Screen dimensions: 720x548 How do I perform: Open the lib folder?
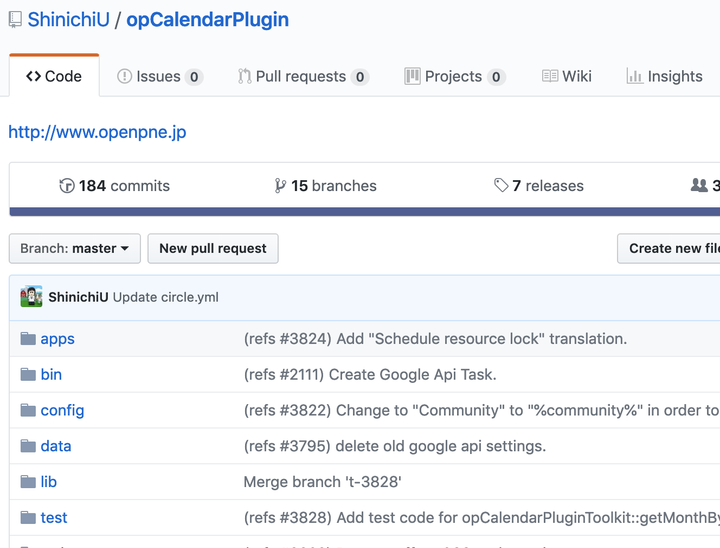click(x=49, y=482)
